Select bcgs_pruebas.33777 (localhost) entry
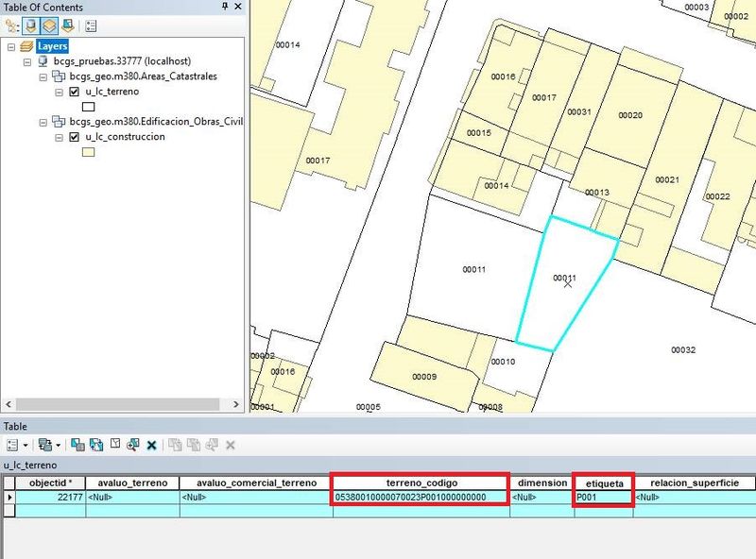The width and height of the screenshot is (756, 559). coord(122,61)
